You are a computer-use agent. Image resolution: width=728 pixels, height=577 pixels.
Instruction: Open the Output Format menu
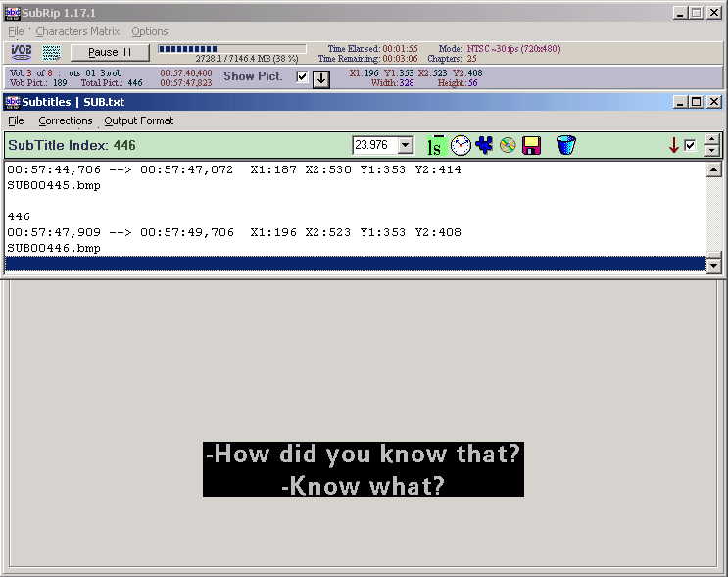[x=138, y=120]
